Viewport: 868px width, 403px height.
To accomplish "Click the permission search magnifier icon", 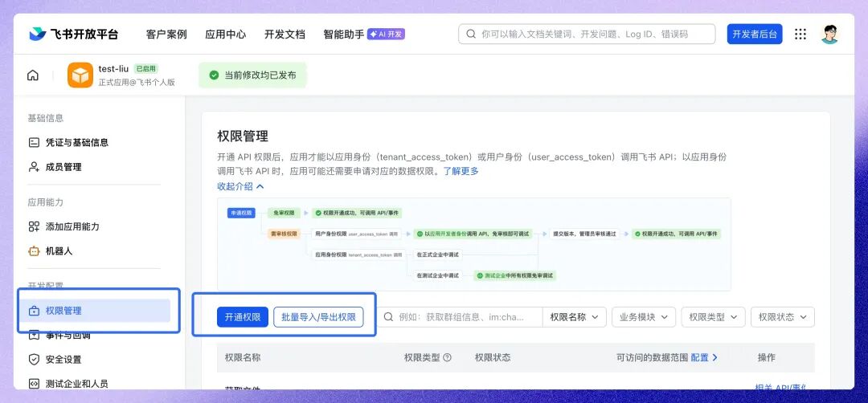I will pos(389,317).
